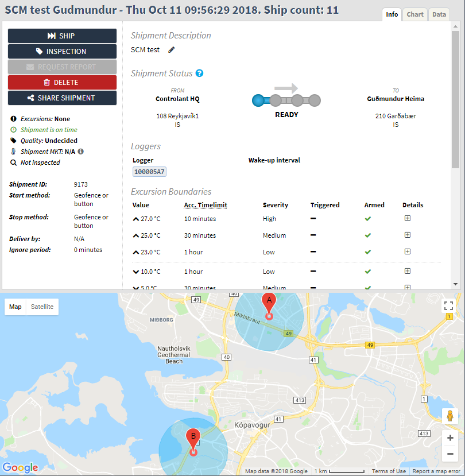
Task: Click the info panel scrollbar thumb
Action: point(455,99)
